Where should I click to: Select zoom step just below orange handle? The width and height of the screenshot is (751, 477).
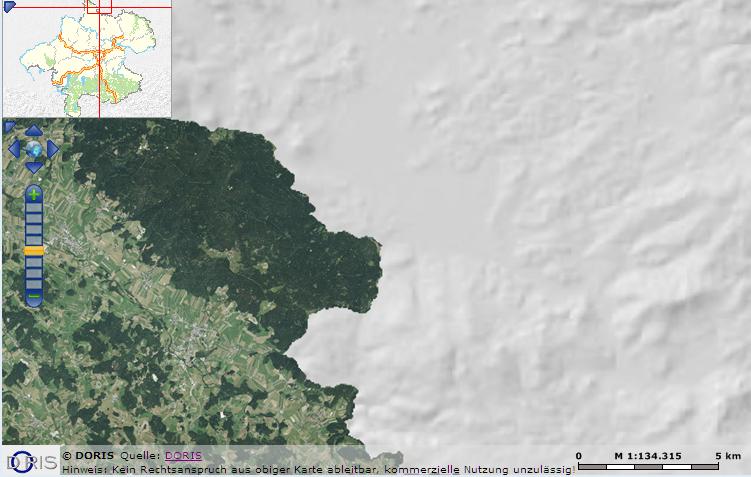pyautogui.click(x=34, y=262)
